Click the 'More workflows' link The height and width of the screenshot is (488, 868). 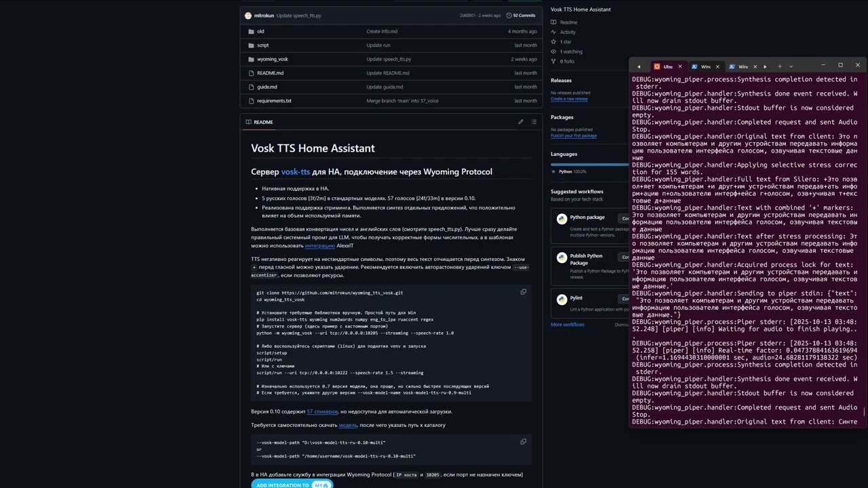[x=568, y=325]
